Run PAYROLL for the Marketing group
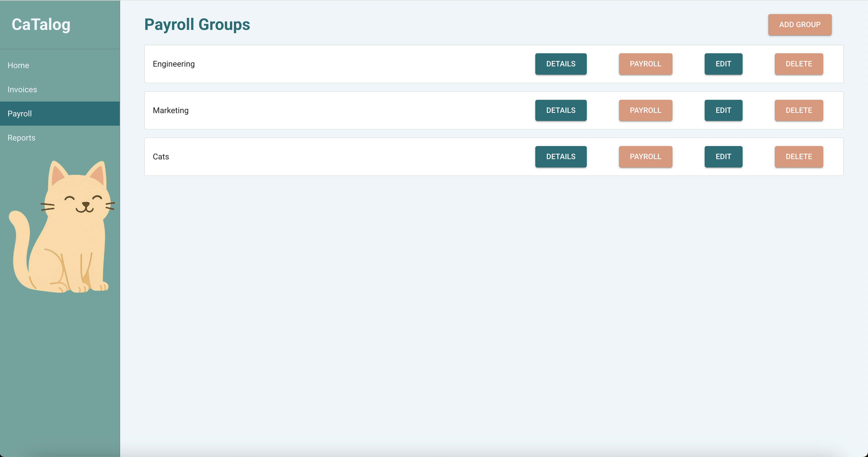The width and height of the screenshot is (868, 457). (x=645, y=110)
